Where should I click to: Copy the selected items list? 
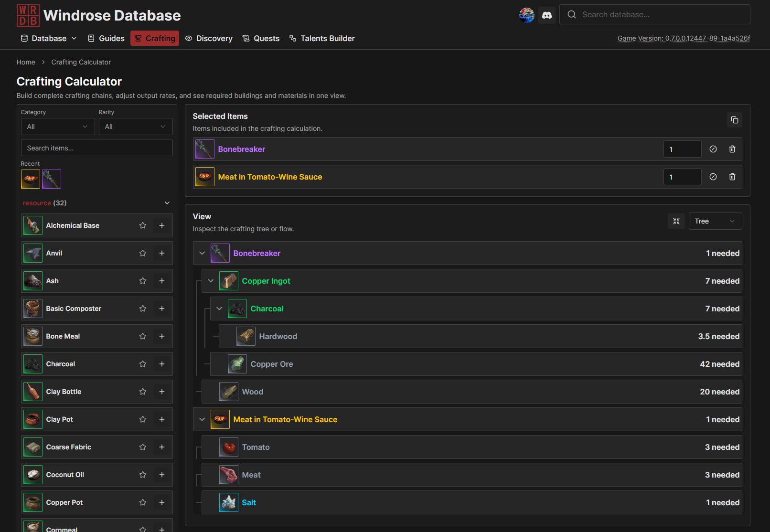point(735,120)
